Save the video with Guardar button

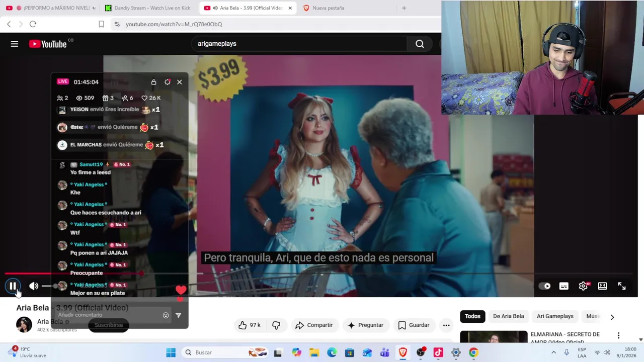414,325
